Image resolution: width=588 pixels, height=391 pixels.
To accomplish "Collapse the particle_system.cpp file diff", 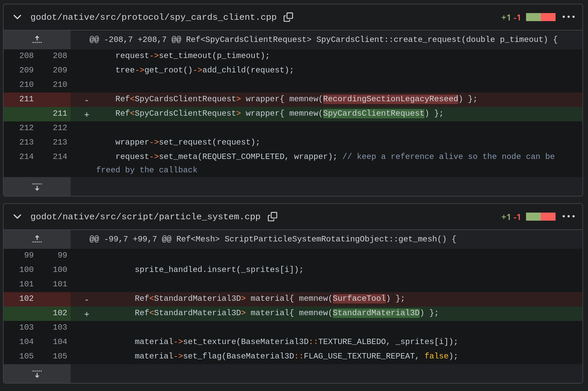I will 17,217.
